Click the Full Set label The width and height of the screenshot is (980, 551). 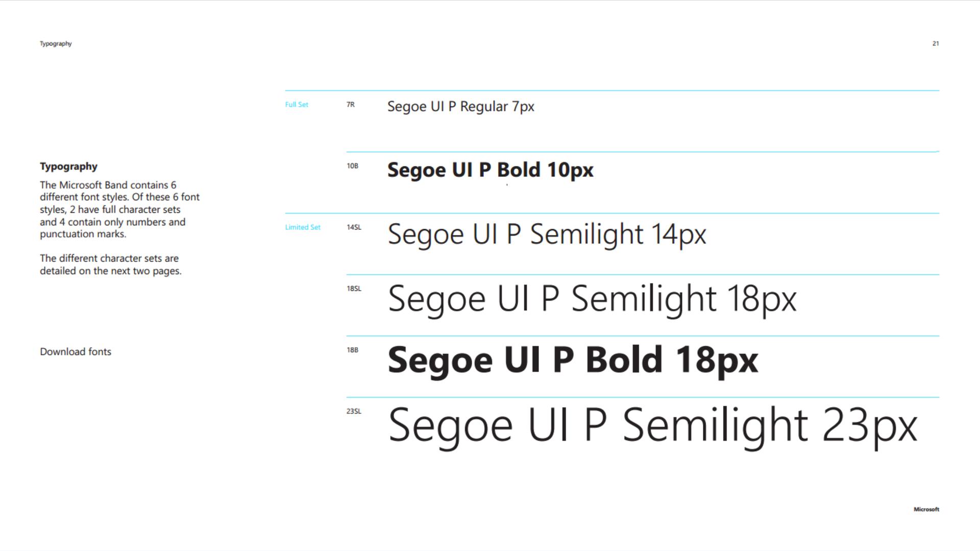pos(297,104)
